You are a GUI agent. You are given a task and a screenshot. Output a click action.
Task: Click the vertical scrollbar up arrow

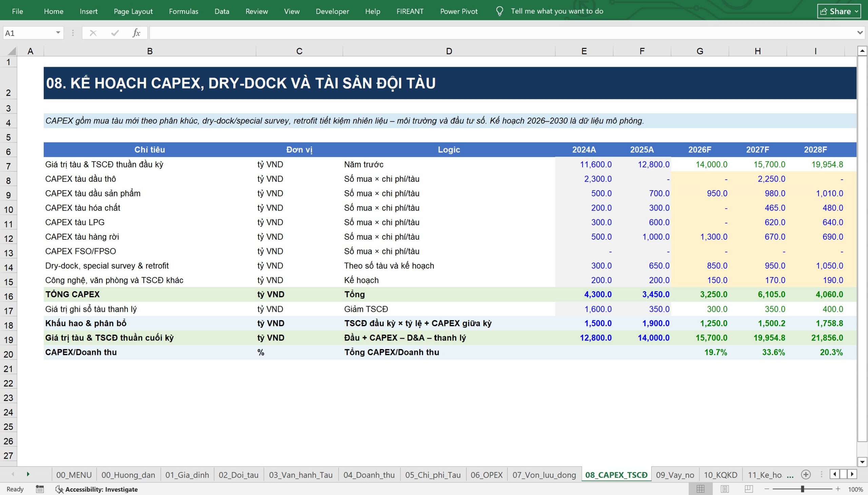[x=862, y=51]
